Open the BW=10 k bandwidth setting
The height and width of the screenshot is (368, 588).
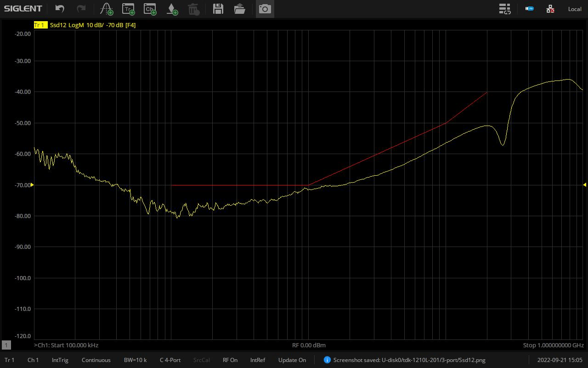coord(135,360)
